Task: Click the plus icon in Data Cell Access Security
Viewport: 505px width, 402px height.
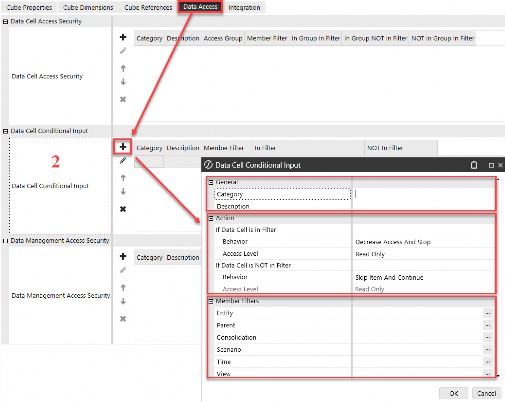Action: click(x=123, y=37)
